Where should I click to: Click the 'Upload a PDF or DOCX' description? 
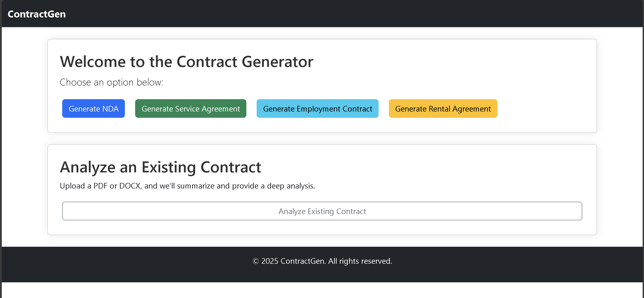pyautogui.click(x=188, y=186)
